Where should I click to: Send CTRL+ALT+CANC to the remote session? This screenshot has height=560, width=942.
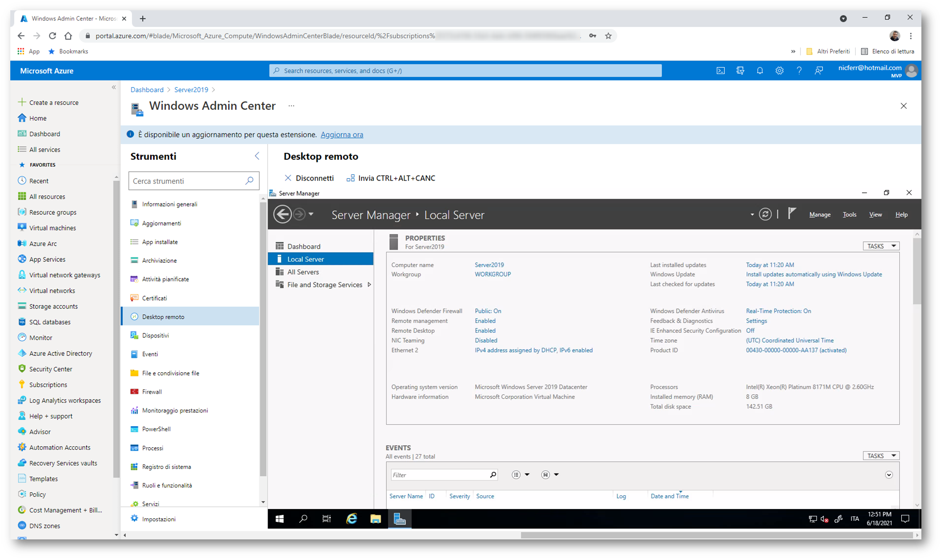tap(391, 178)
